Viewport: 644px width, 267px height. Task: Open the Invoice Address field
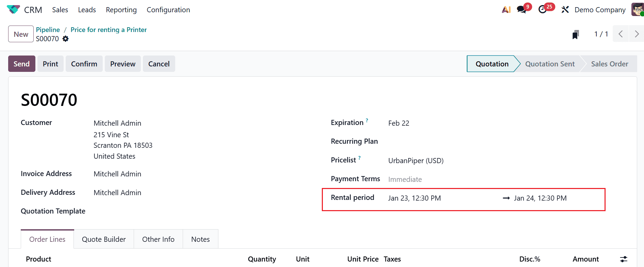pyautogui.click(x=117, y=174)
